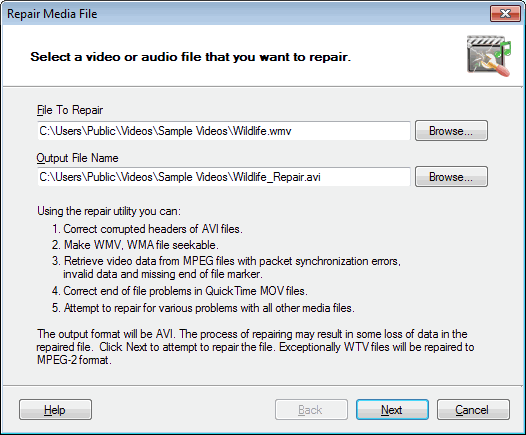Browse for the file to repair
The image size is (526, 435).
451,130
